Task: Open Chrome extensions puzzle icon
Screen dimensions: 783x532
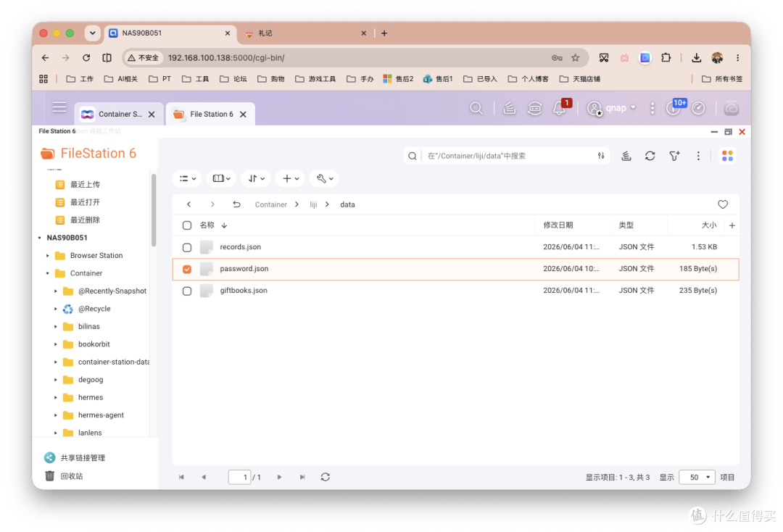Action: click(666, 58)
